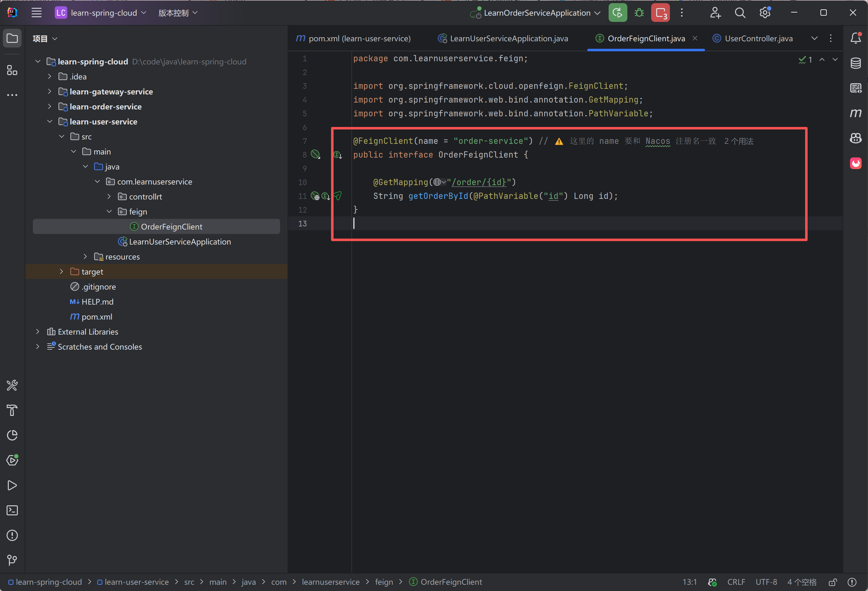This screenshot has height=591, width=868.
Task: Change CRLF line separator in status bar
Action: click(736, 582)
